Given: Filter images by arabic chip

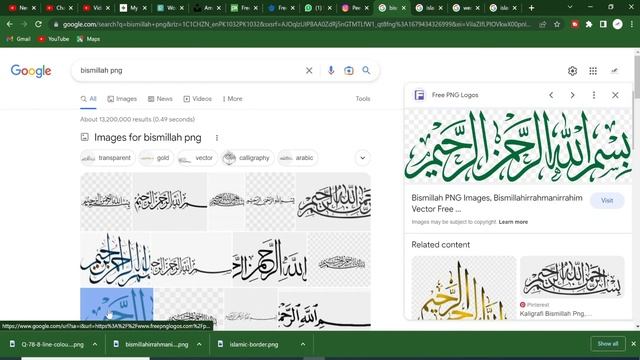Looking at the screenshot, I should pos(297,158).
